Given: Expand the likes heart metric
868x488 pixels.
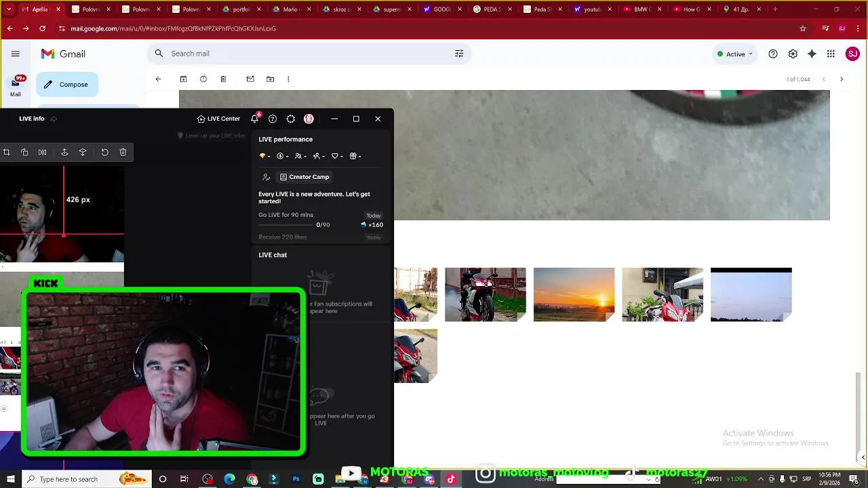Looking at the screenshot, I should click(337, 156).
